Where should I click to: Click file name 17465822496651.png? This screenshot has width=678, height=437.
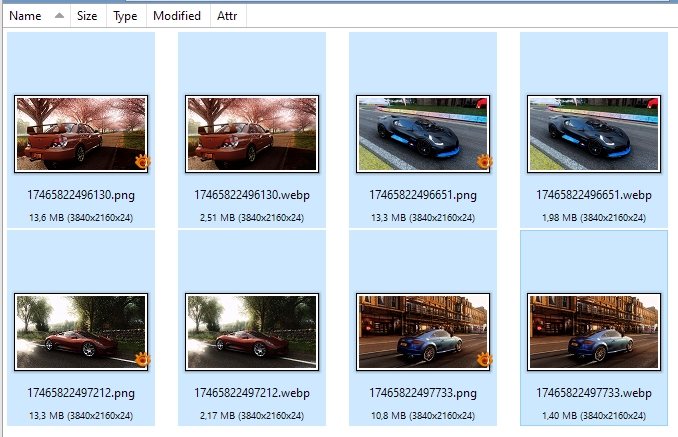pyautogui.click(x=423, y=195)
